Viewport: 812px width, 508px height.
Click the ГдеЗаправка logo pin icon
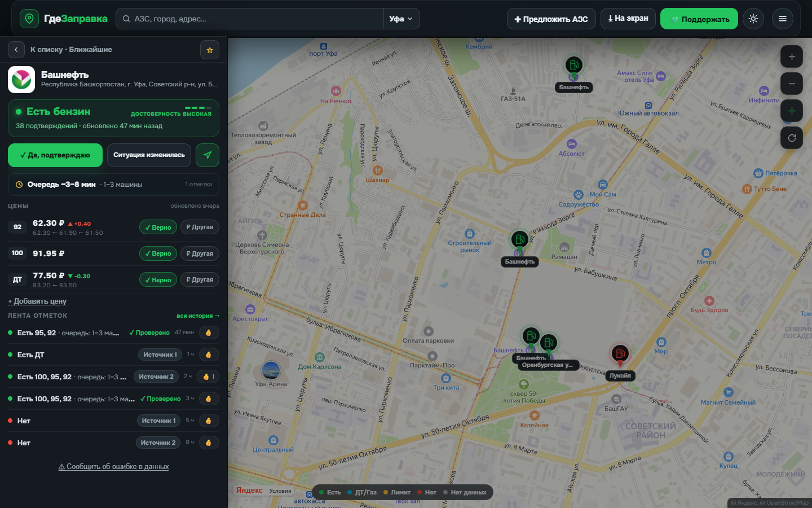29,19
